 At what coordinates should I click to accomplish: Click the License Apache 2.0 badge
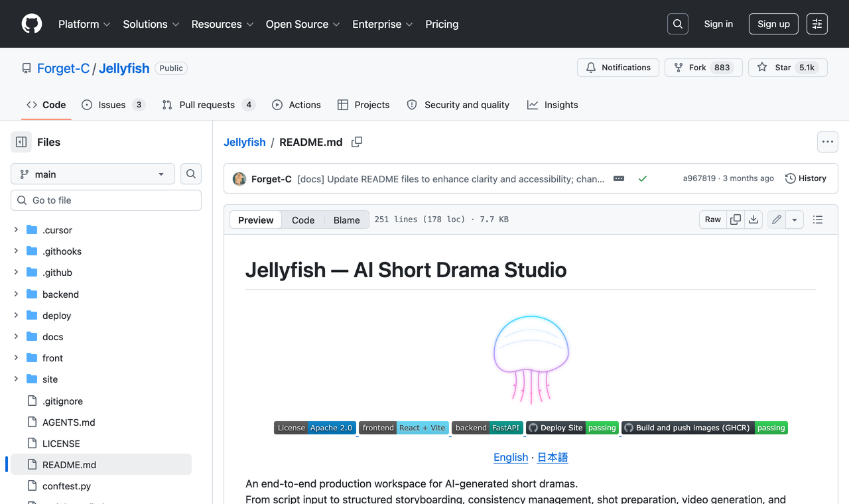tap(315, 428)
